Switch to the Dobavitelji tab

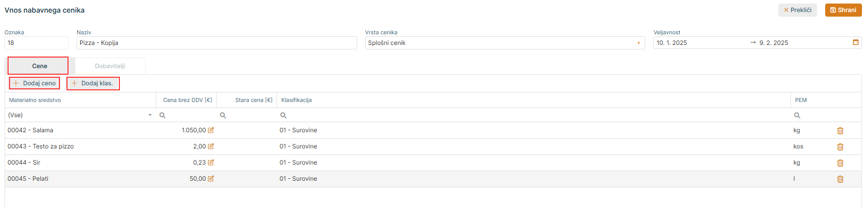tap(110, 66)
